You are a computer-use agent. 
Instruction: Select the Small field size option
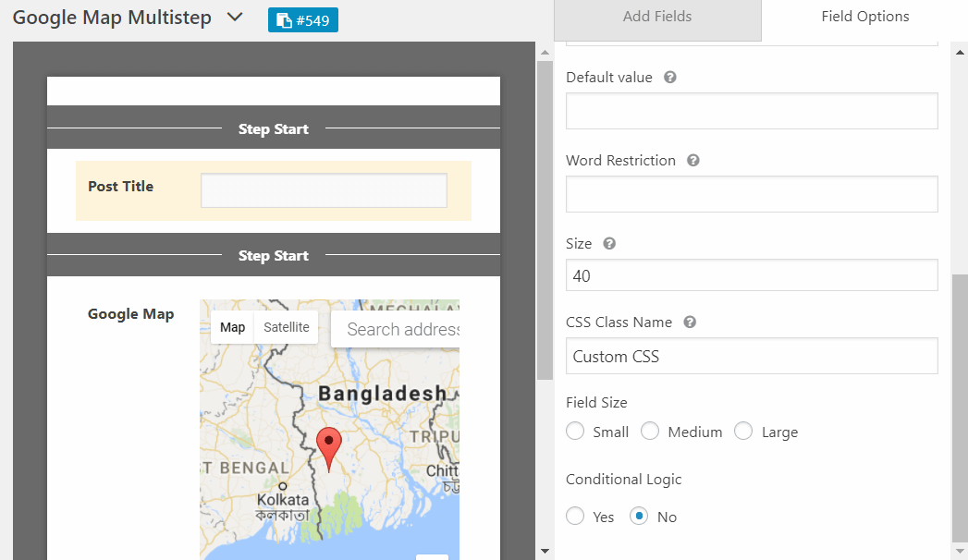575,432
